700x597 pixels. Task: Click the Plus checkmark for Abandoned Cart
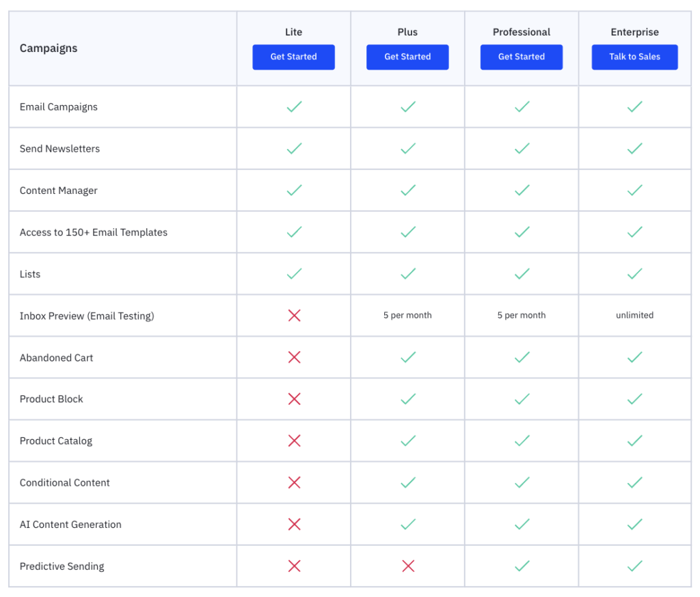pos(408,357)
